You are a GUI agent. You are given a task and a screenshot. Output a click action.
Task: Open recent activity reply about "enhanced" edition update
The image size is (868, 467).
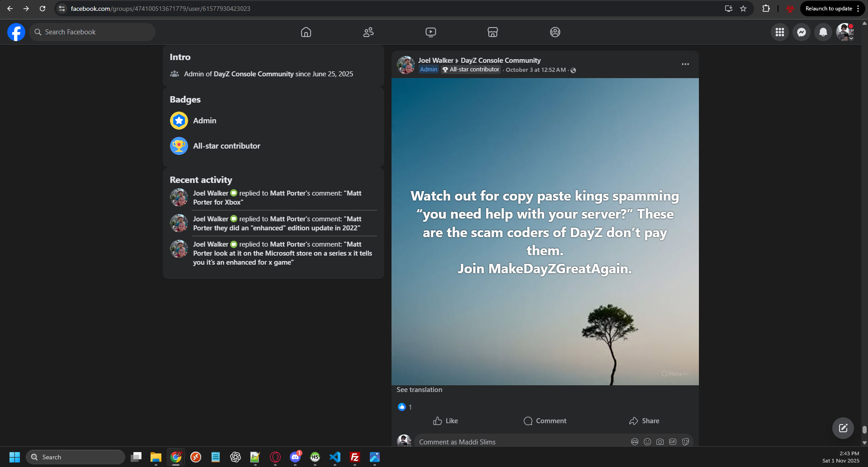[x=277, y=224]
